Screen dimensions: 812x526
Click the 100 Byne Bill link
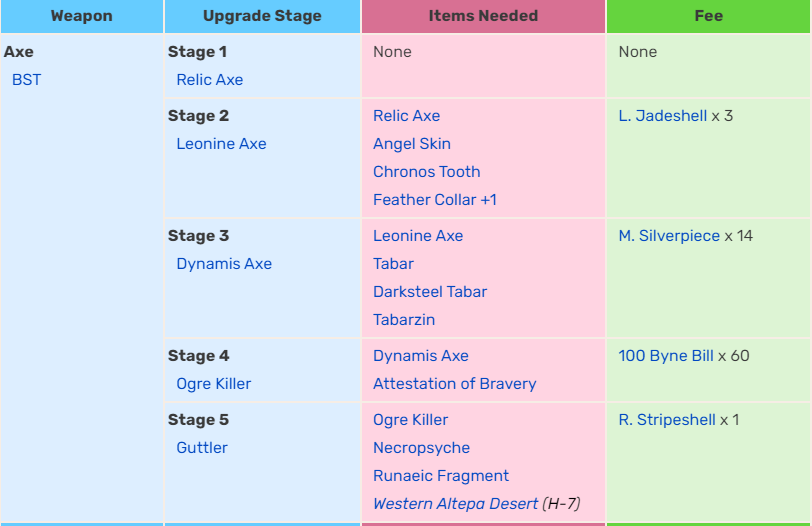[666, 356]
